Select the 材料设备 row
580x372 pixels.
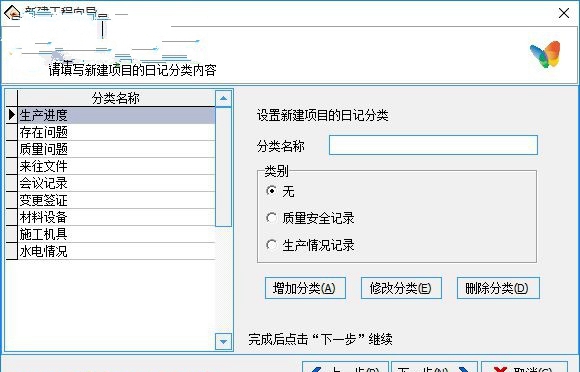tap(116, 217)
